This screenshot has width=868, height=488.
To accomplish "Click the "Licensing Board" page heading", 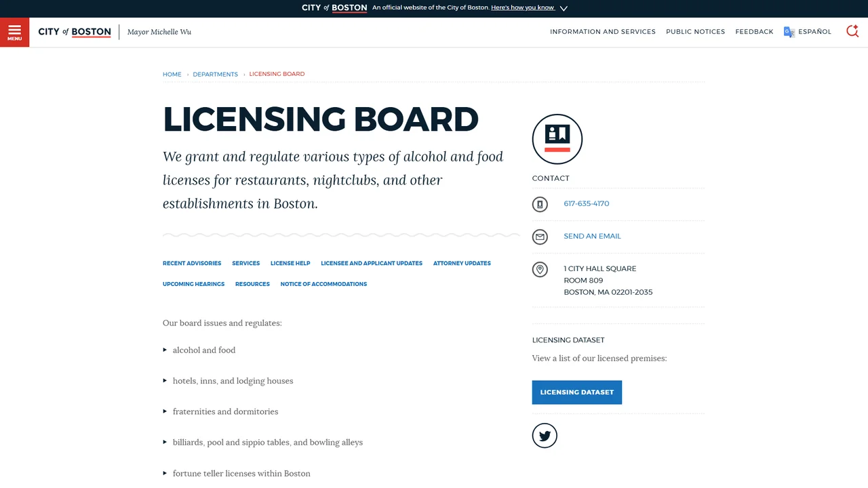I will 321,119.
